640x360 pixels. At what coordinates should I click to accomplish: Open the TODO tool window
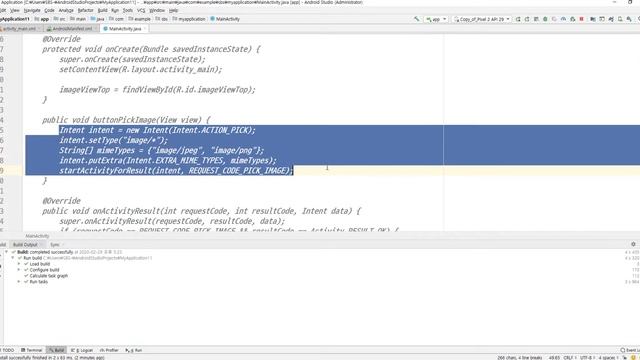[x=7, y=350]
